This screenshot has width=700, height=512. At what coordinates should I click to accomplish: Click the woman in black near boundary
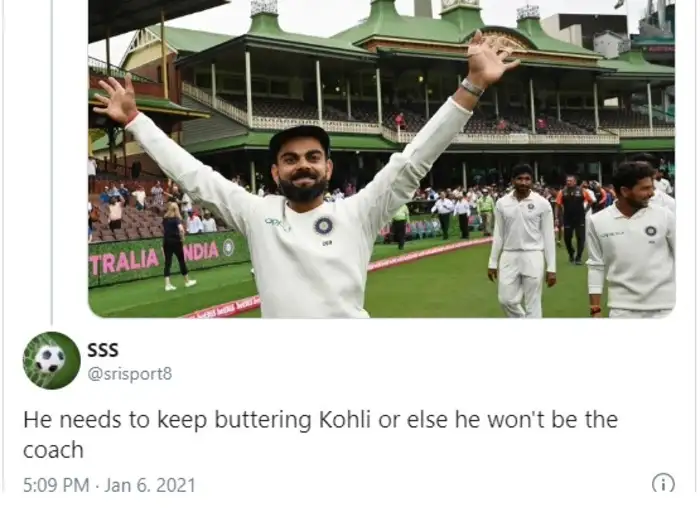[175, 246]
